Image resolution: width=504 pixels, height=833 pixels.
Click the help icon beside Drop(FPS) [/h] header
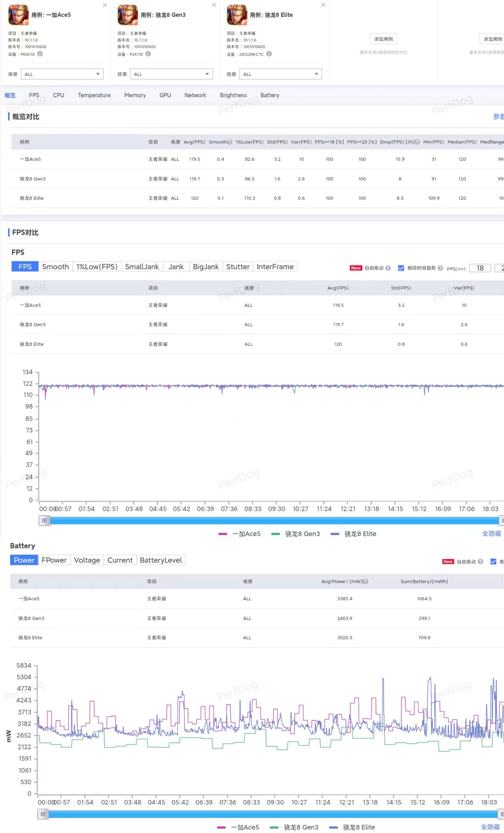(x=417, y=142)
